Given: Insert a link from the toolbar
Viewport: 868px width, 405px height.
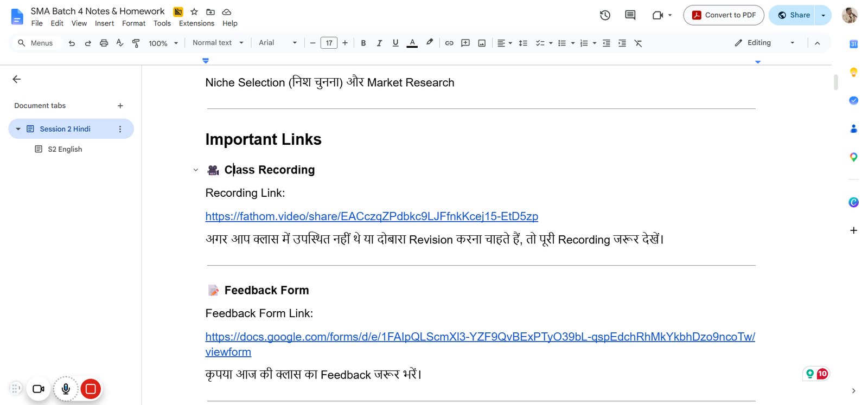Looking at the screenshot, I should click(449, 43).
